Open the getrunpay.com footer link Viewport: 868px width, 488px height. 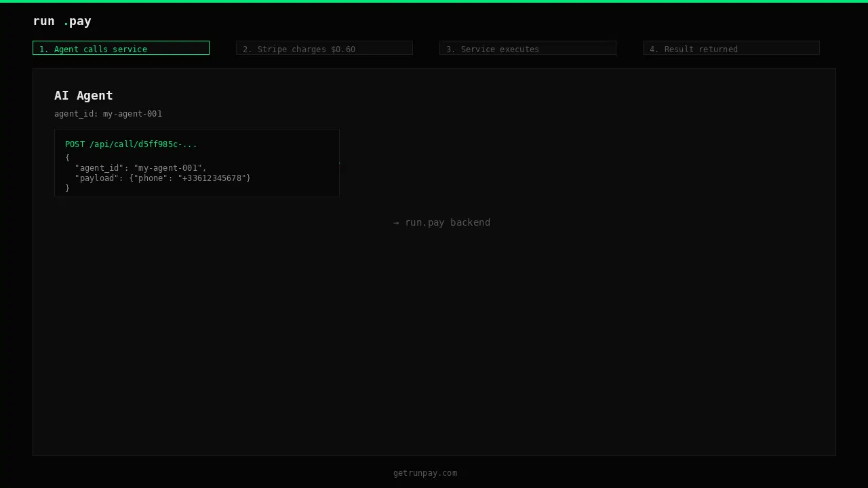[425, 473]
